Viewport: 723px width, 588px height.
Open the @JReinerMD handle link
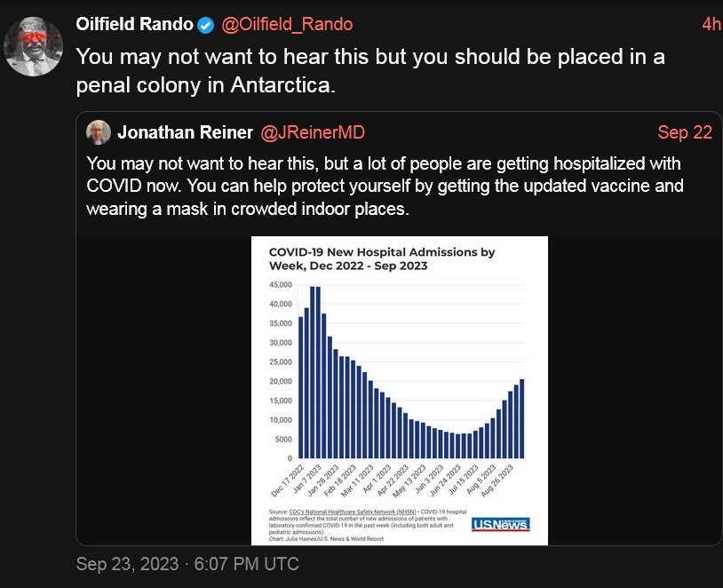point(313,132)
